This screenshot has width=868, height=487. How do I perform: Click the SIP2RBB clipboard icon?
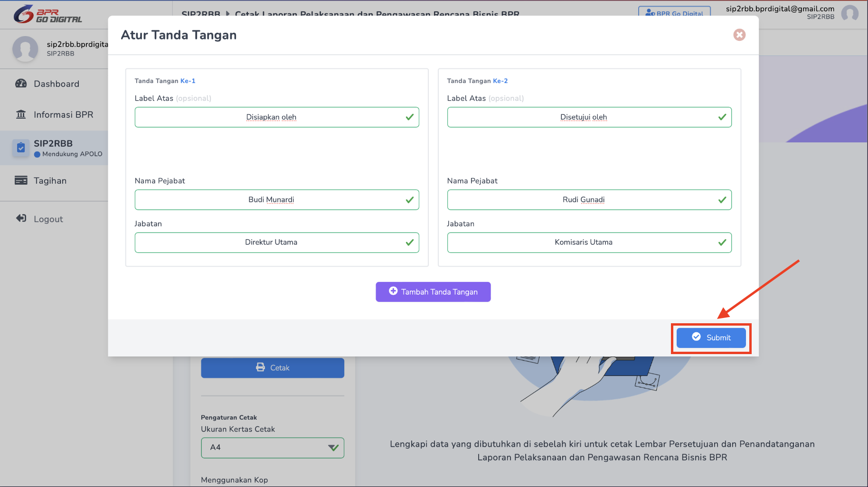click(x=21, y=148)
